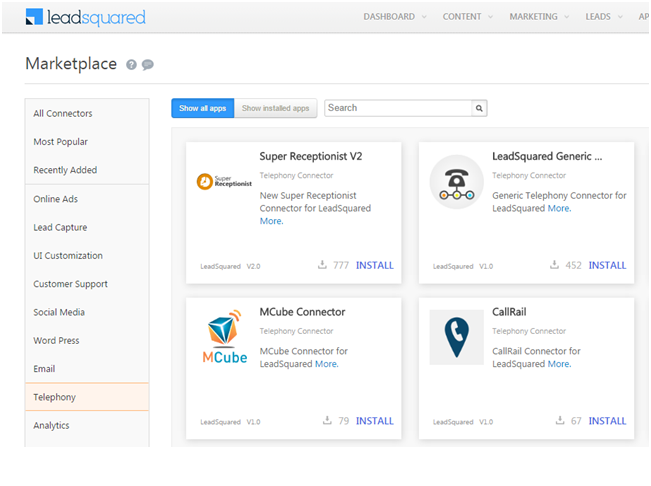Select Recently Added category

click(x=87, y=170)
